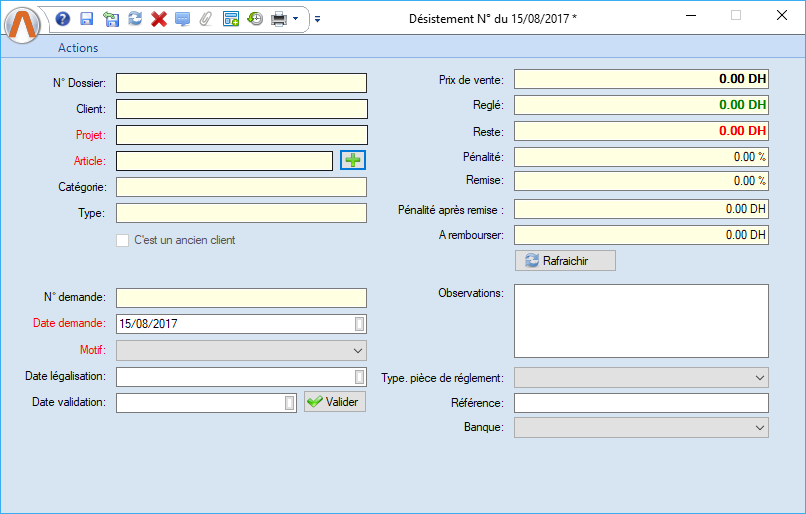Open the Type pièce de règlement dropdown

coord(760,378)
